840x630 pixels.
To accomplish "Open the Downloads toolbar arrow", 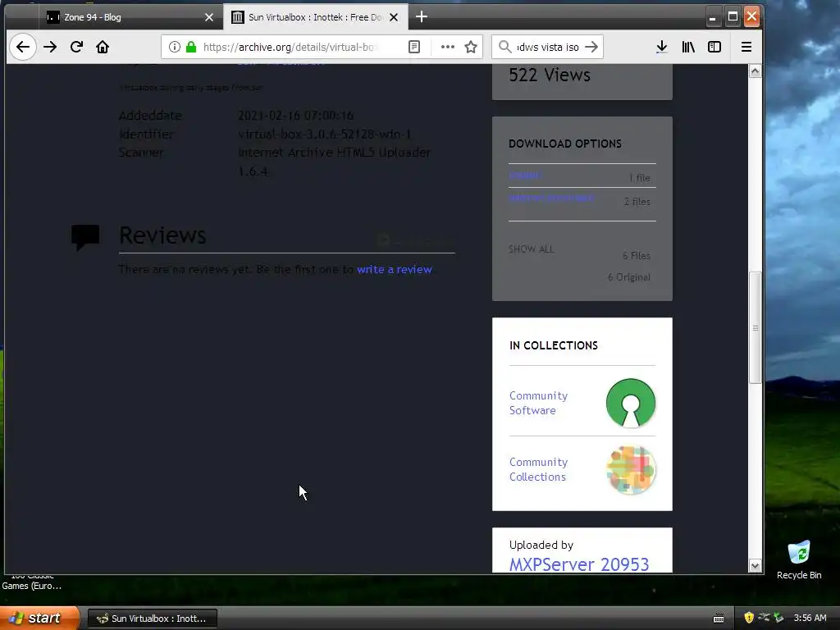I will 662,47.
